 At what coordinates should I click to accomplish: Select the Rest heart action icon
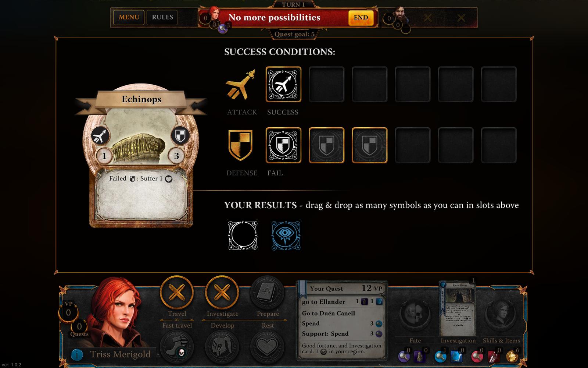pyautogui.click(x=267, y=346)
